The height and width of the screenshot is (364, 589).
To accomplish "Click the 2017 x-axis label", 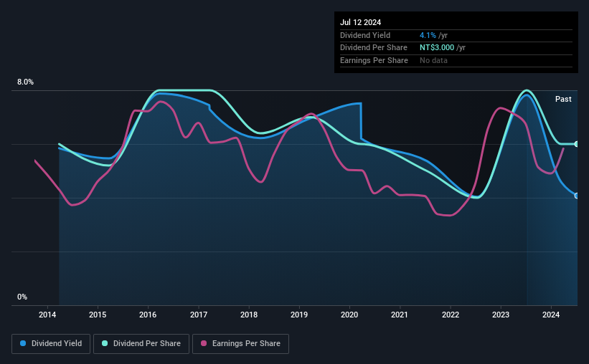I will click(199, 315).
